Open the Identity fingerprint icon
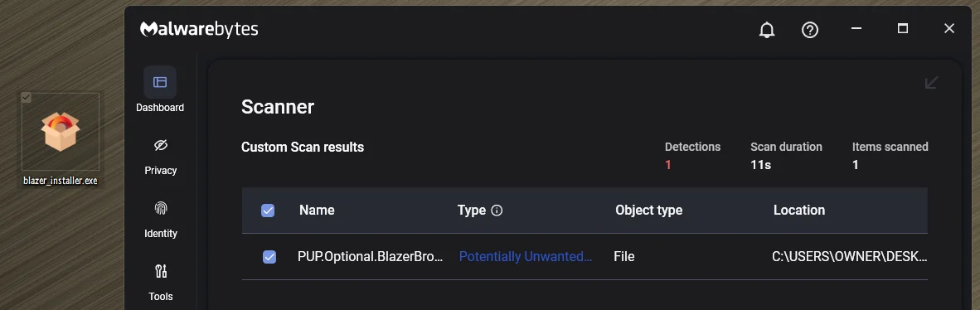The width and height of the screenshot is (980, 310). tap(161, 208)
